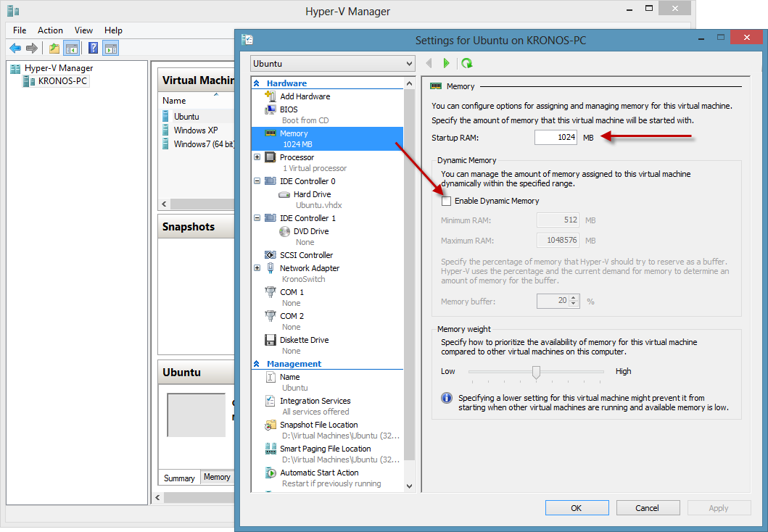This screenshot has height=532, width=768.
Task: Click settings list scroll up arrow
Action: pos(410,83)
